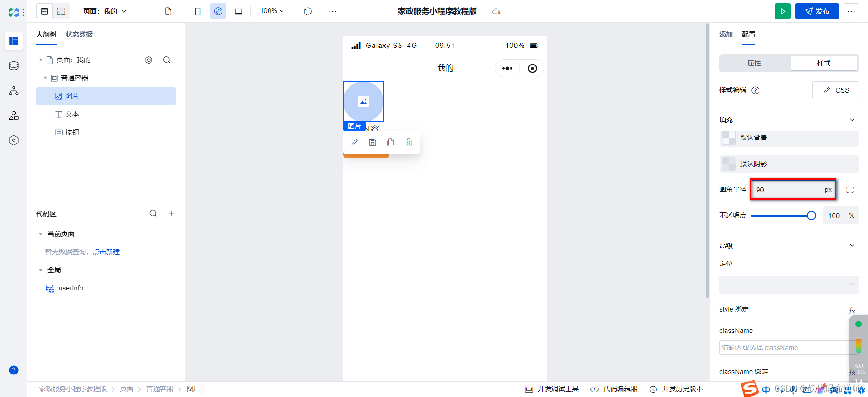The height and width of the screenshot is (397, 868).
Task: Toggle individual corner radius icon
Action: point(850,190)
